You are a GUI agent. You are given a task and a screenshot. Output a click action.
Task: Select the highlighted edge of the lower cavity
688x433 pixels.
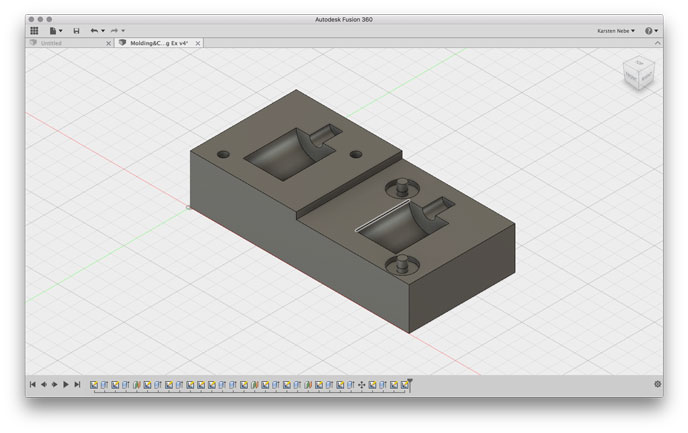click(382, 215)
